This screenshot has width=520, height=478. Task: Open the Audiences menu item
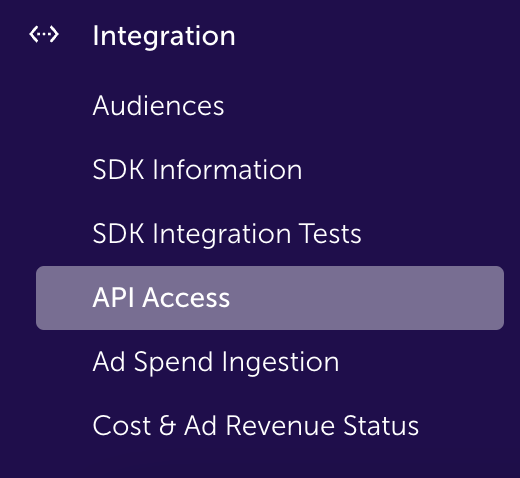[158, 106]
